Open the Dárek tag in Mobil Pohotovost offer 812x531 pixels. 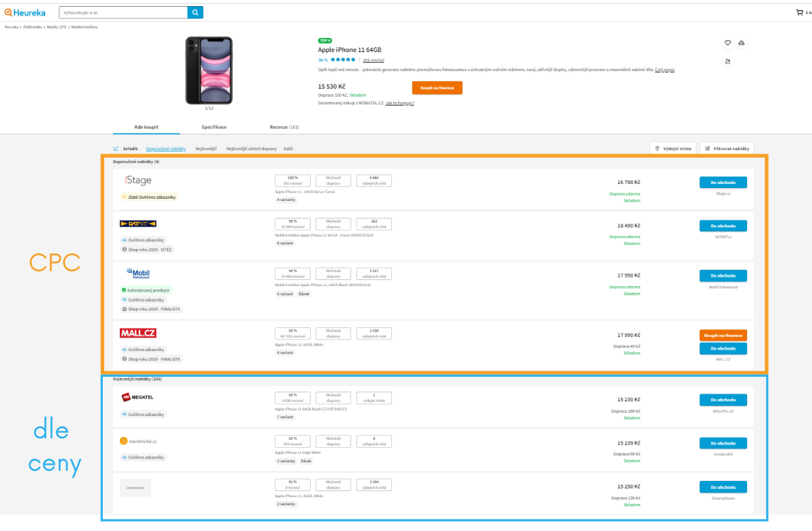pos(304,294)
